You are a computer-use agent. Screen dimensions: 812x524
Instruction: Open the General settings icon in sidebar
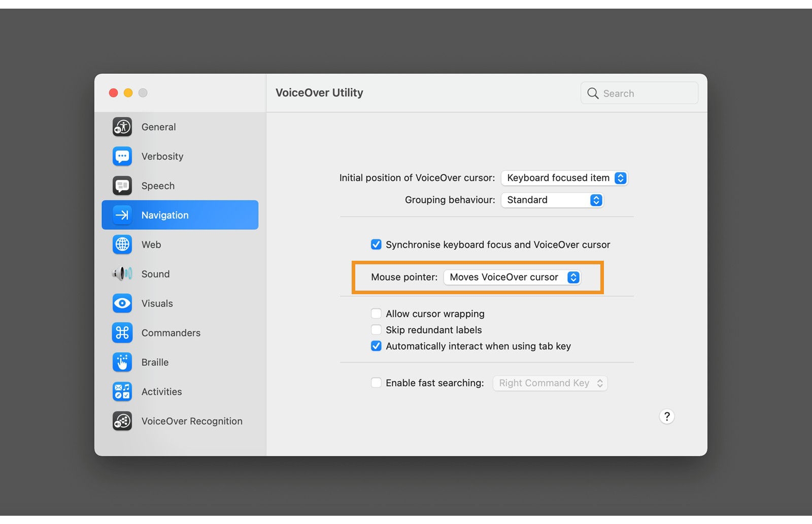(x=122, y=127)
